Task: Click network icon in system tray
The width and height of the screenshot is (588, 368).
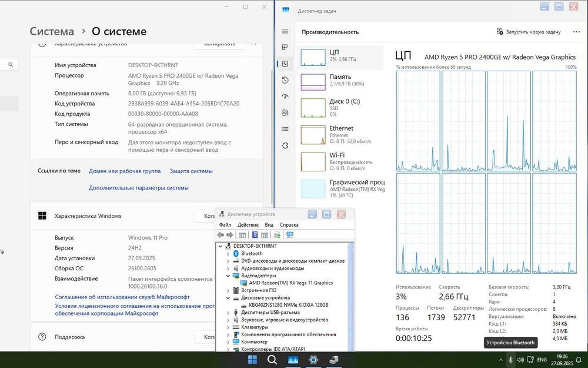Action: tap(530, 360)
